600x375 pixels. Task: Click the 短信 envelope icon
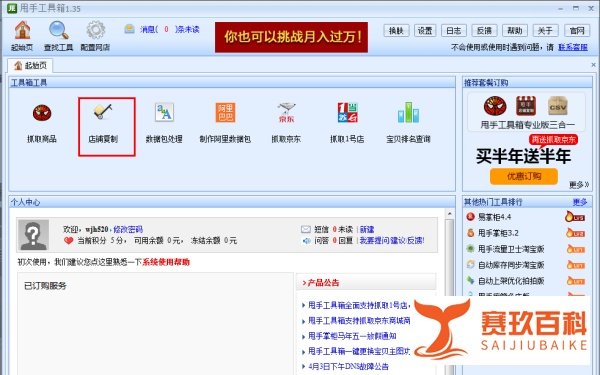click(x=306, y=230)
